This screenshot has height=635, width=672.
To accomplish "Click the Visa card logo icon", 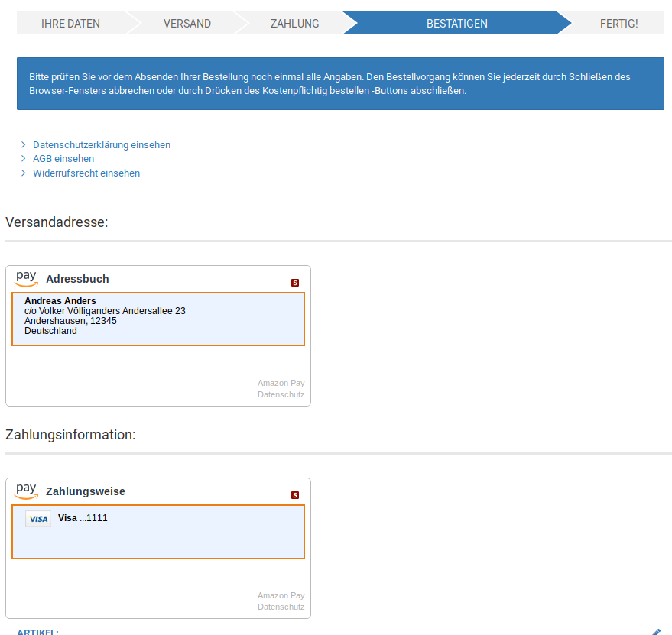I will (x=38, y=519).
